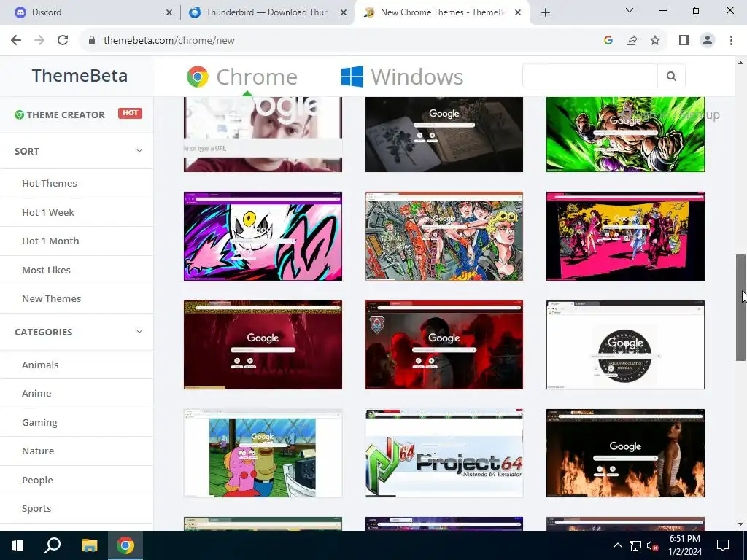Open the white circular logo theme
747x560 pixels.
coord(625,345)
